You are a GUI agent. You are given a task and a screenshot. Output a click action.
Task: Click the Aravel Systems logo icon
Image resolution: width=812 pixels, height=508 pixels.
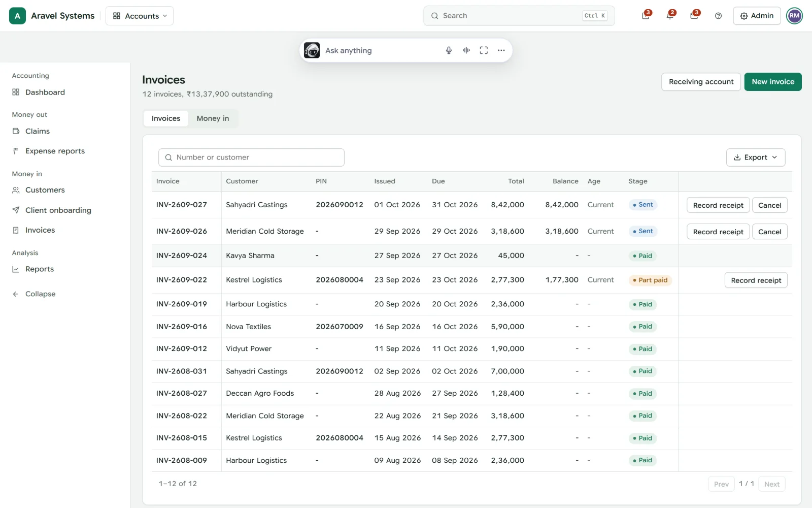pos(17,16)
